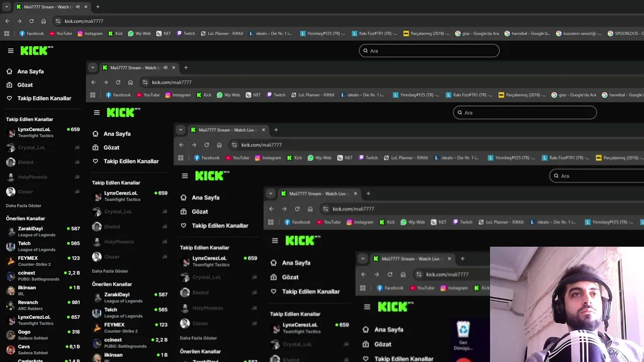Open tab search chevron in third nested browser
The image size is (644, 362).
click(181, 130)
